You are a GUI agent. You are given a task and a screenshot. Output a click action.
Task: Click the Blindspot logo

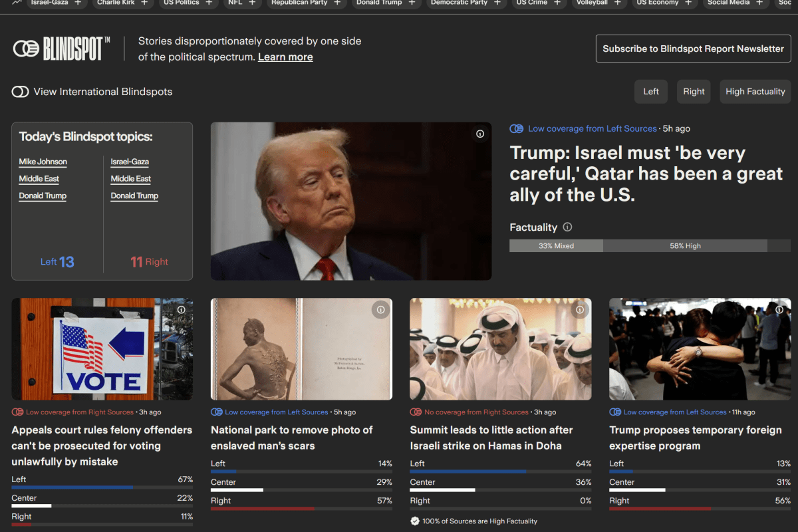point(57,49)
